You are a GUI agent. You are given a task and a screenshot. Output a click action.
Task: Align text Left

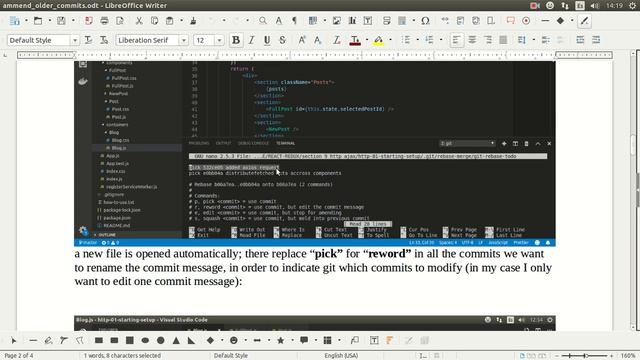tap(456, 40)
